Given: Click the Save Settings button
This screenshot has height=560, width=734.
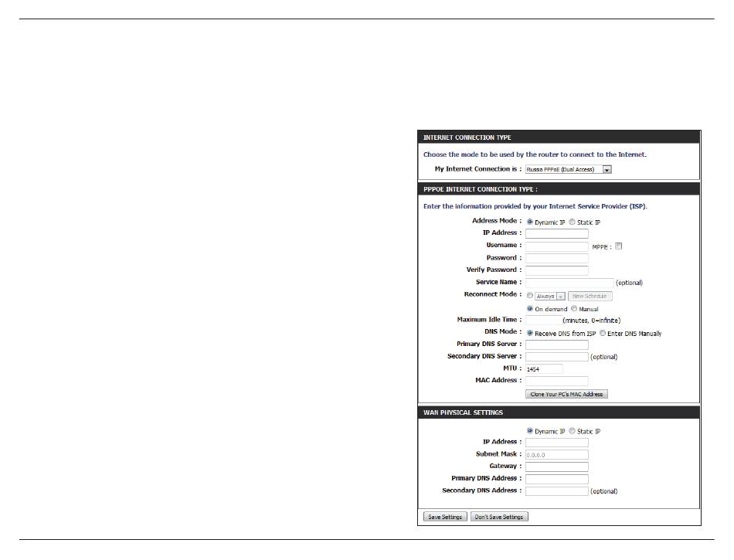Looking at the screenshot, I should 445,517.
